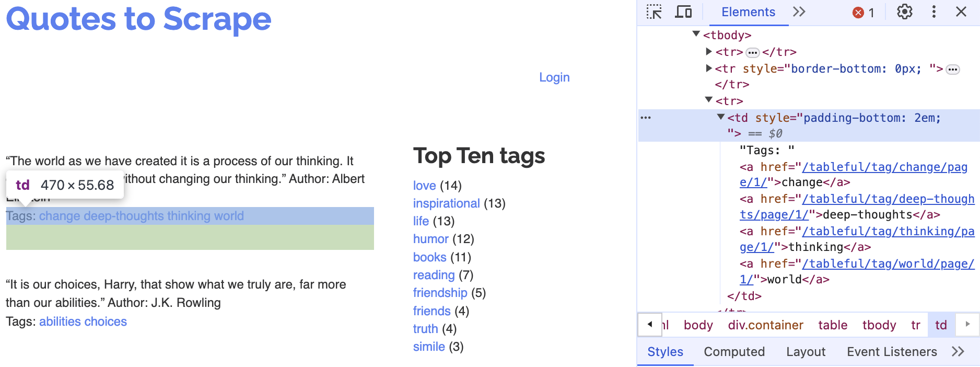Switch to the Layout tab
Viewport: 980px width, 367px height.
click(806, 352)
